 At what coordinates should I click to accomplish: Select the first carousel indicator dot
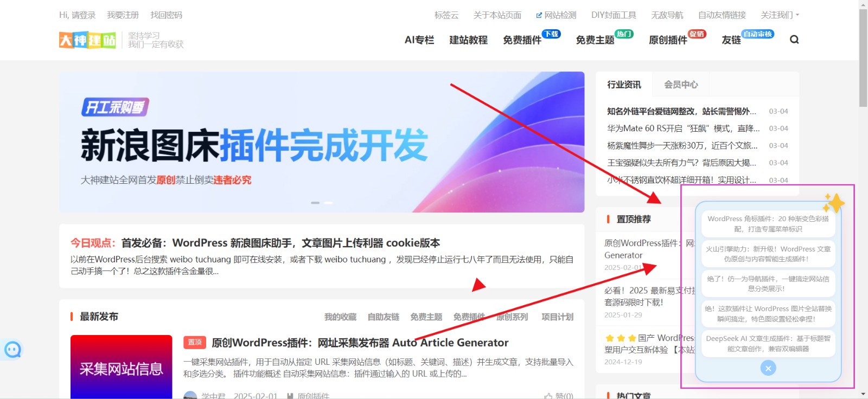point(315,203)
